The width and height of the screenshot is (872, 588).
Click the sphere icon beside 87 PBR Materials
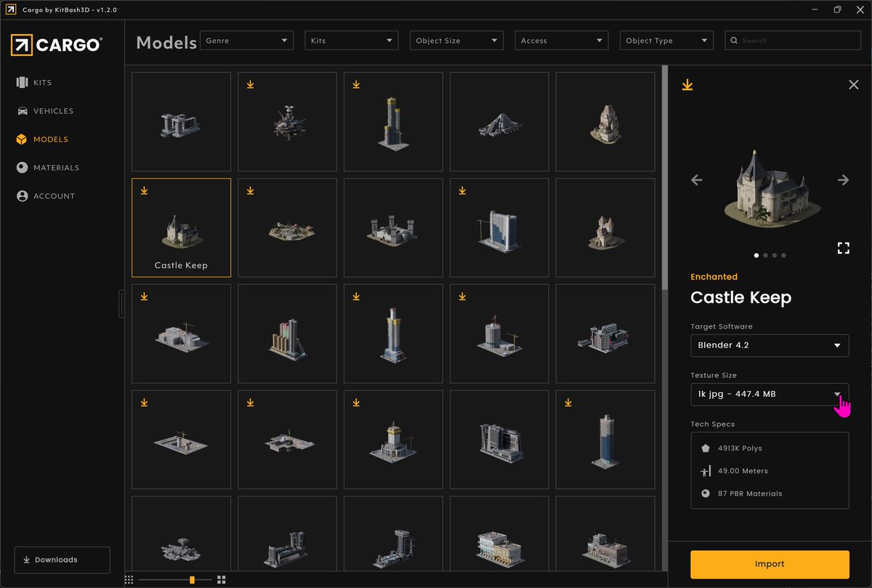click(x=705, y=494)
